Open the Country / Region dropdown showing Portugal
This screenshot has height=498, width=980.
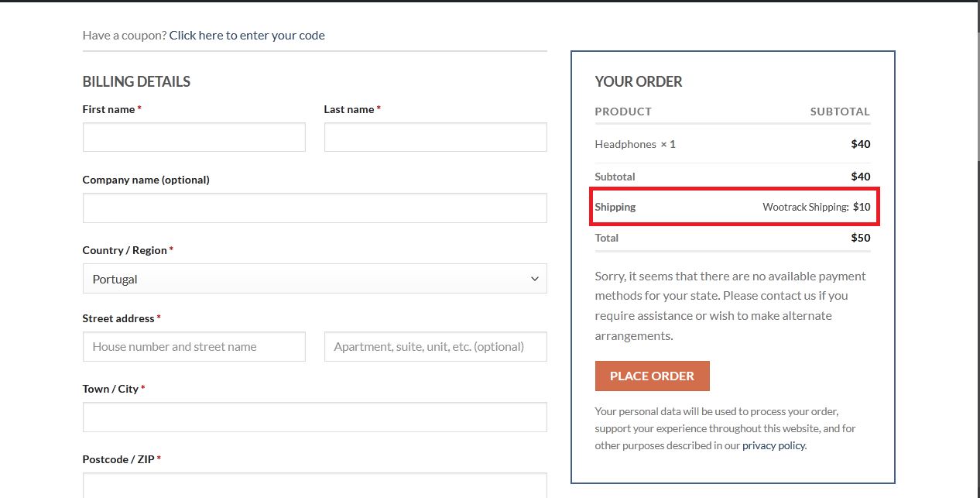[x=314, y=279]
